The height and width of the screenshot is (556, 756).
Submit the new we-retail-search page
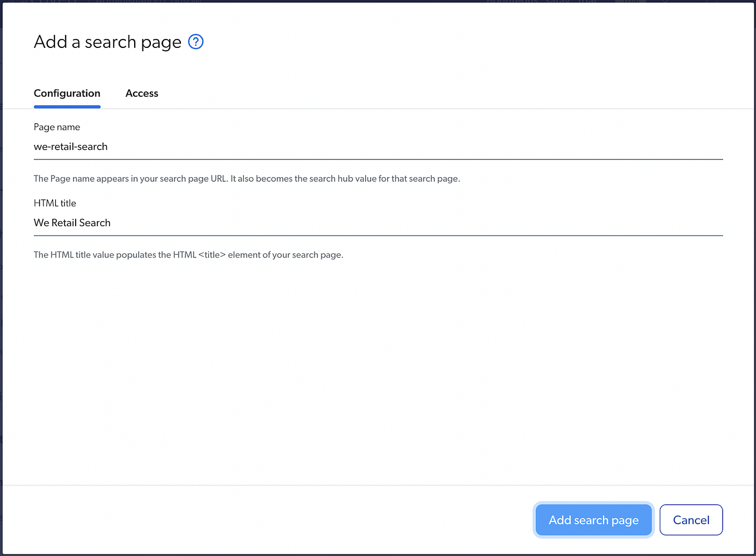point(593,519)
